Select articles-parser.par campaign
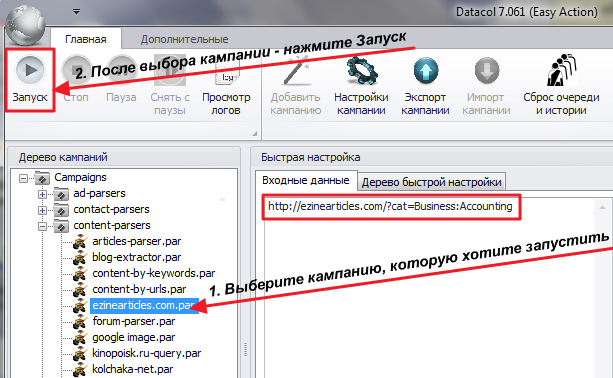This screenshot has width=613, height=378. point(136,241)
